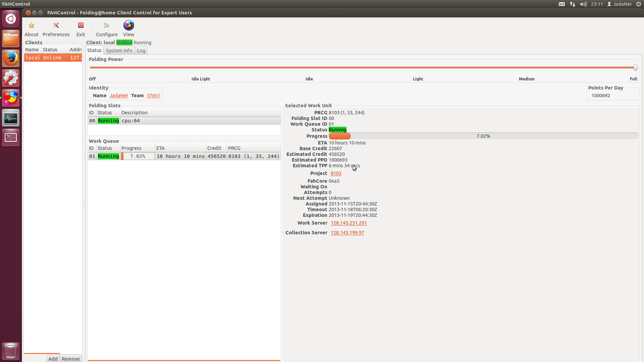Sort clients by Status column header
The image size is (644, 362).
(x=55, y=50)
